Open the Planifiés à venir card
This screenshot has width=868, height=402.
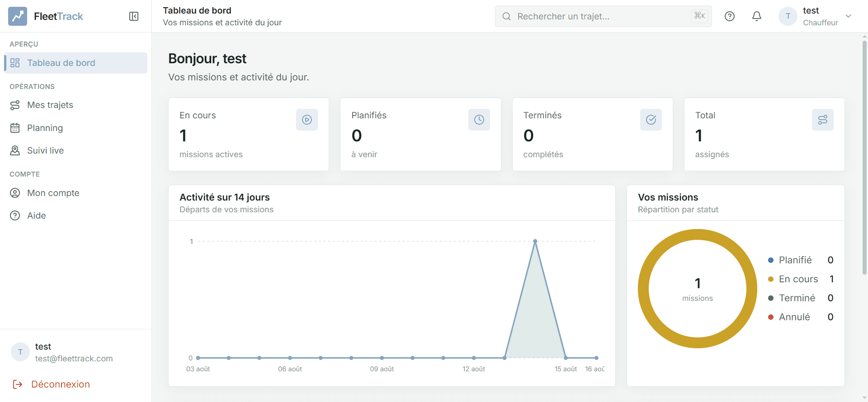pyautogui.click(x=420, y=134)
